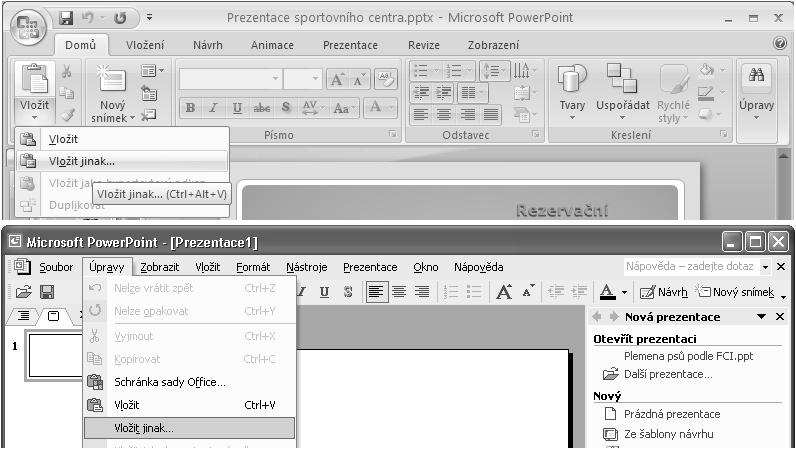796x449 pixels.
Task: Click the Open folder icon in old PowerPoint
Action: (23, 292)
